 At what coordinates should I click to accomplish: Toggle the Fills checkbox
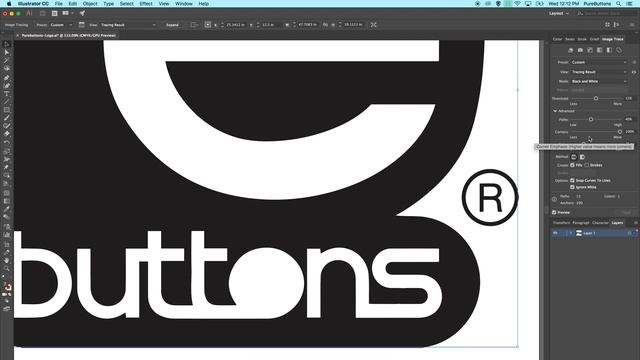(572, 165)
